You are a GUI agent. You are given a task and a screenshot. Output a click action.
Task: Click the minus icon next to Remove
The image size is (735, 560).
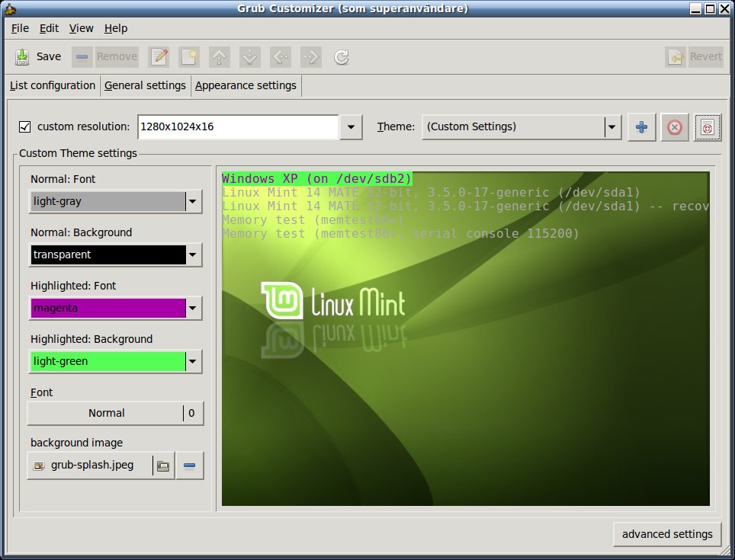coord(82,57)
